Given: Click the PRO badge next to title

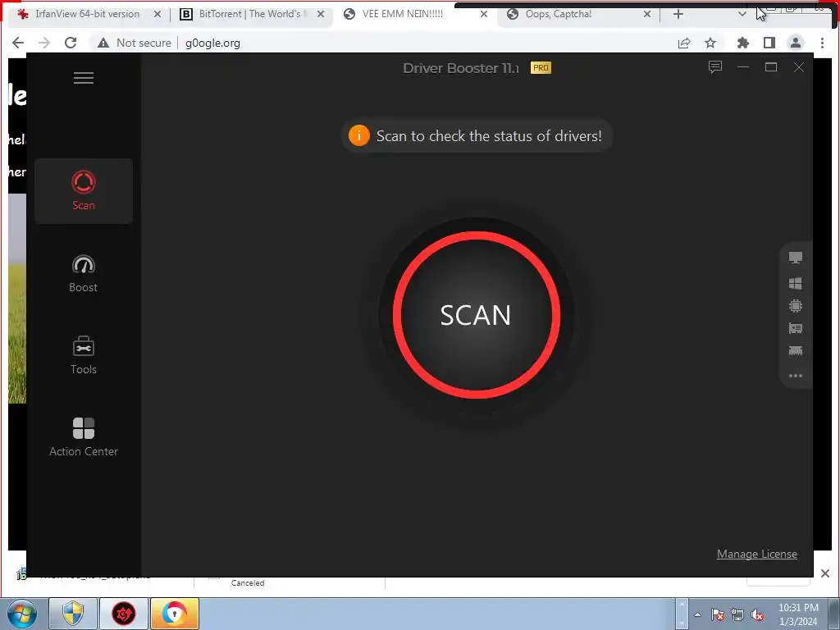Looking at the screenshot, I should pyautogui.click(x=541, y=68).
